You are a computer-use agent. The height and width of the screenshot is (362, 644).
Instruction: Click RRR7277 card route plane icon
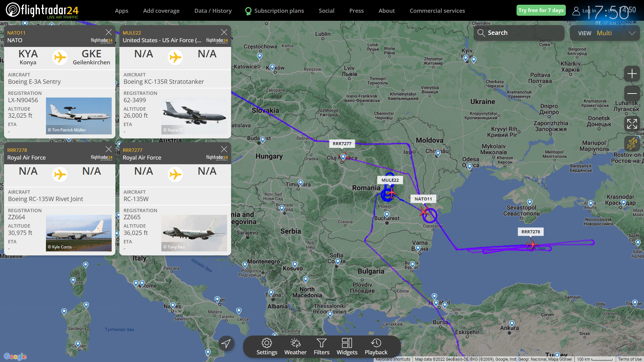(x=175, y=174)
